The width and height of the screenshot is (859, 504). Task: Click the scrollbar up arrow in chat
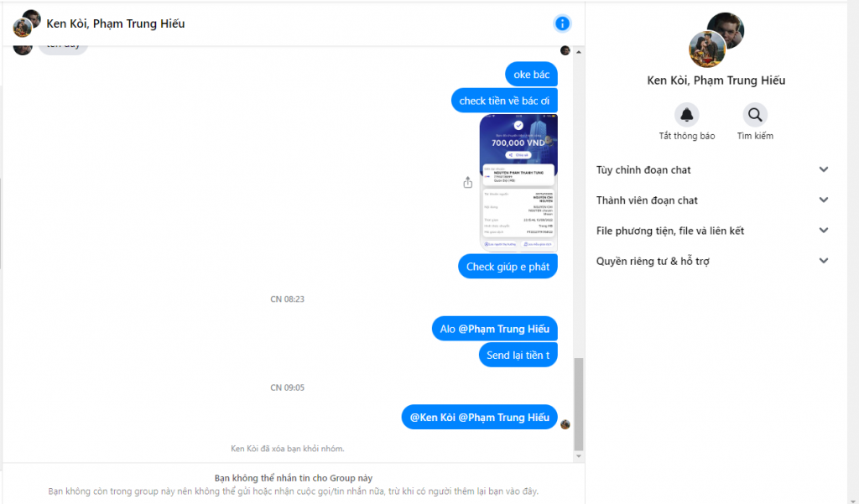point(579,52)
